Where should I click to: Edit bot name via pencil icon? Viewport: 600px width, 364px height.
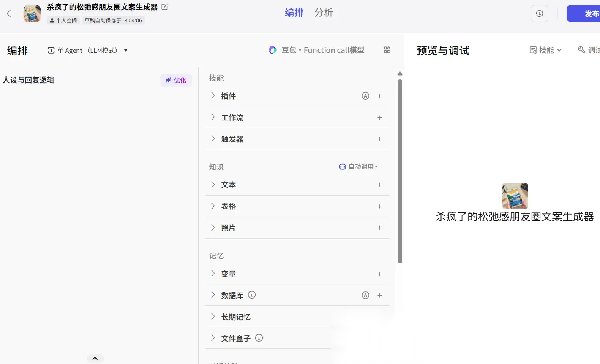[x=165, y=7]
